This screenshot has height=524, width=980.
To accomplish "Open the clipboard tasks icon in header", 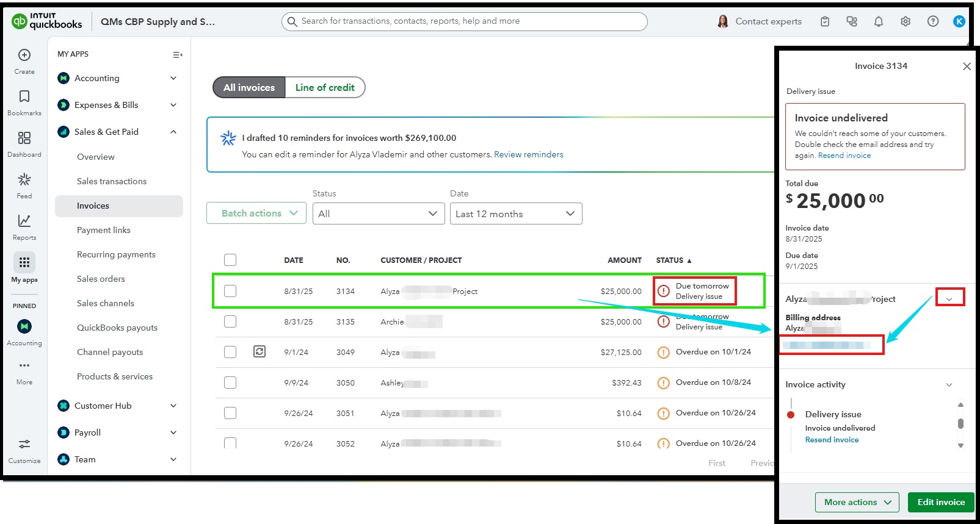I will pos(825,21).
